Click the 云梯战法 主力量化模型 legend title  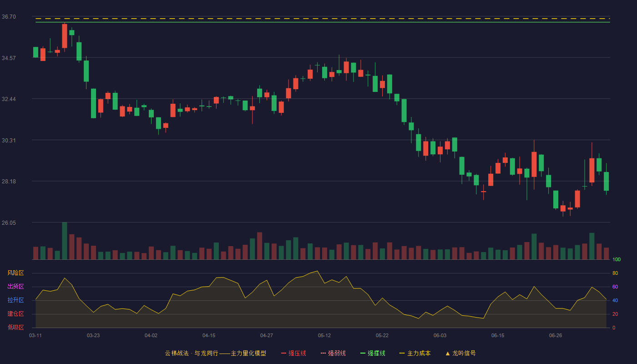point(215,353)
